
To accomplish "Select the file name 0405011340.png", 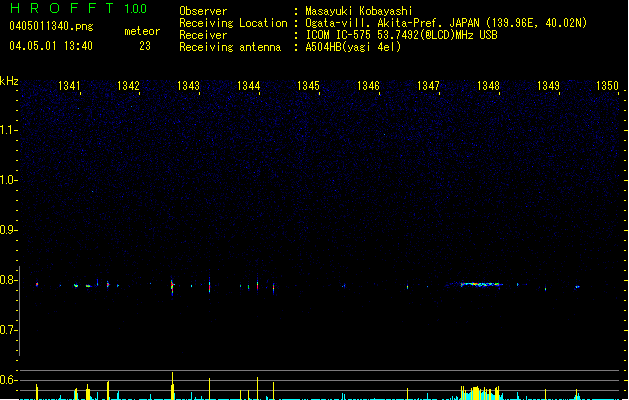I will pyautogui.click(x=51, y=27).
